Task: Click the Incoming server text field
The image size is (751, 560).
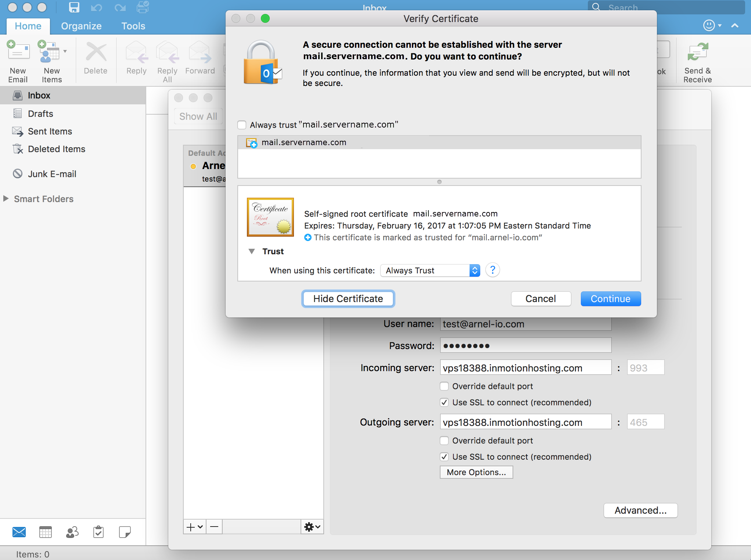Action: [525, 368]
